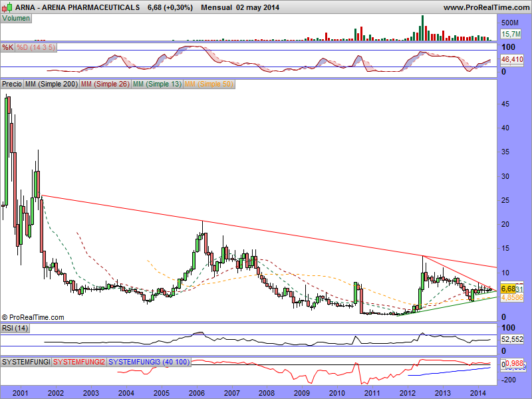Click the 2001 year label on time axis
The height and width of the screenshot is (399, 532).
[x=21, y=393]
